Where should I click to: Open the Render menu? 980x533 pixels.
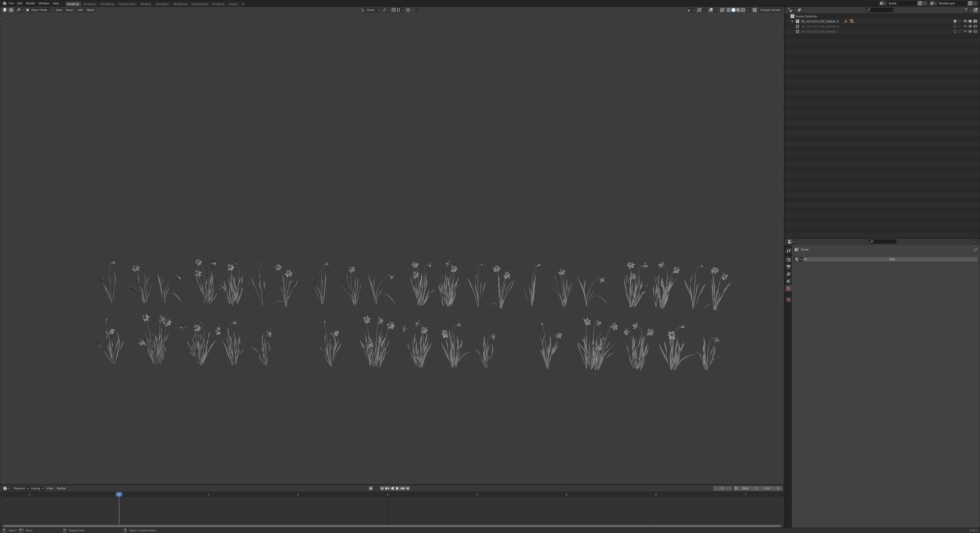(30, 3)
